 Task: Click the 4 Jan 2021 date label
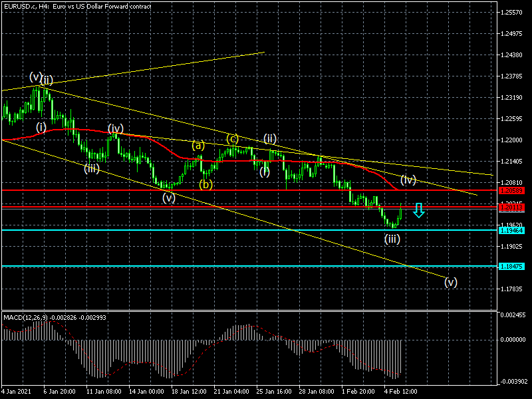click(17, 392)
